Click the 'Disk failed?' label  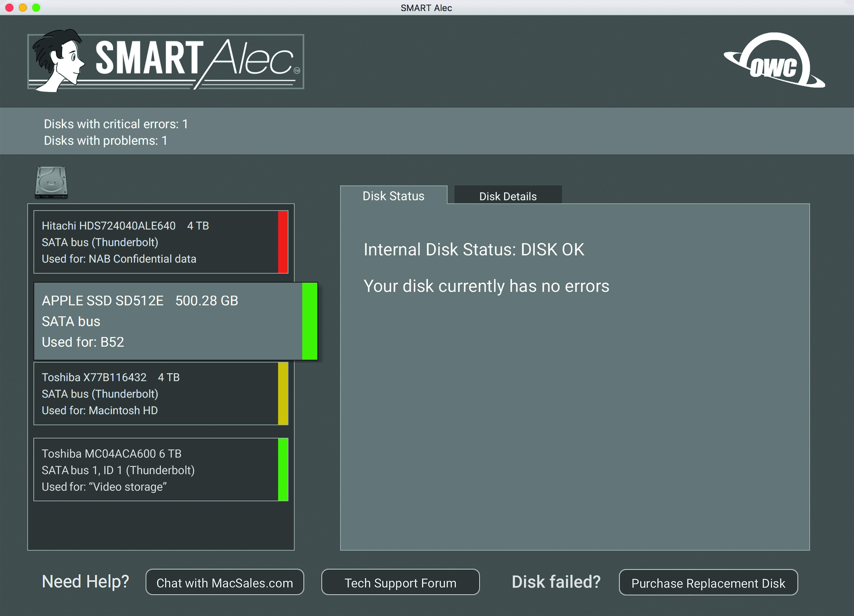click(x=556, y=582)
